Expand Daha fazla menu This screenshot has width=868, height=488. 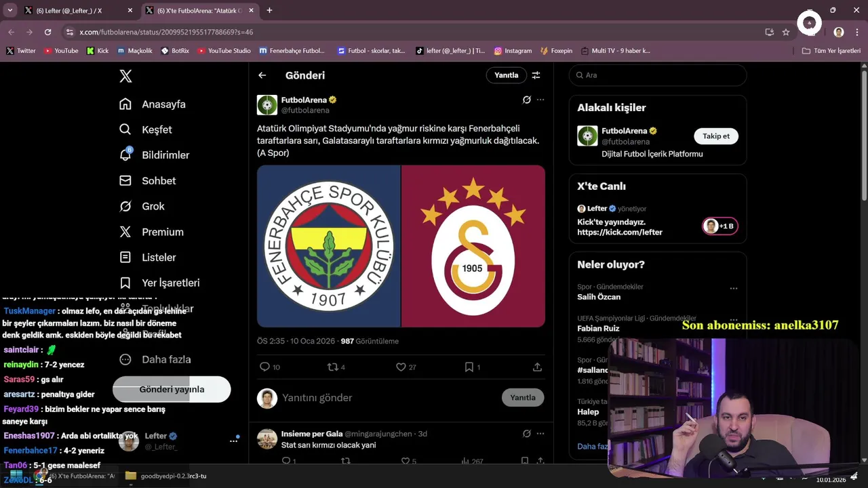[x=155, y=359]
